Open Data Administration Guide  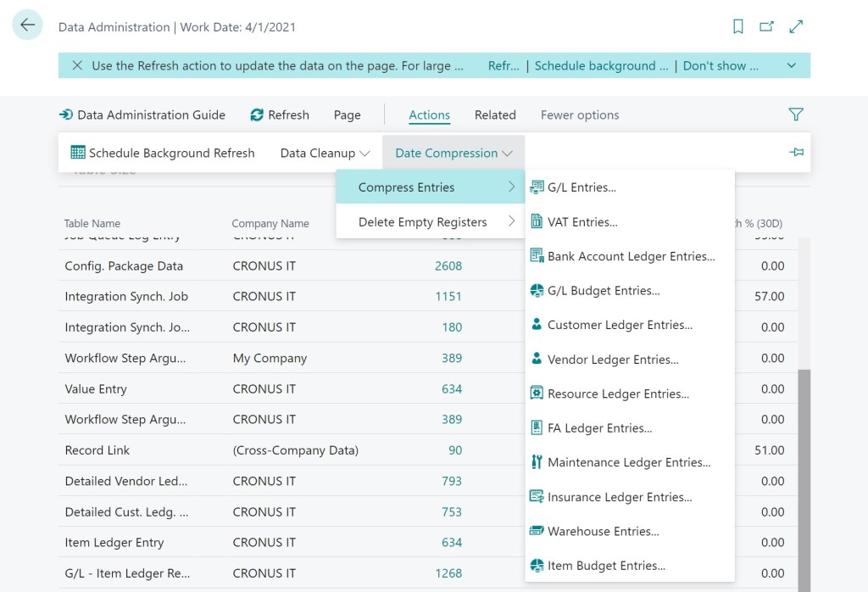(142, 114)
